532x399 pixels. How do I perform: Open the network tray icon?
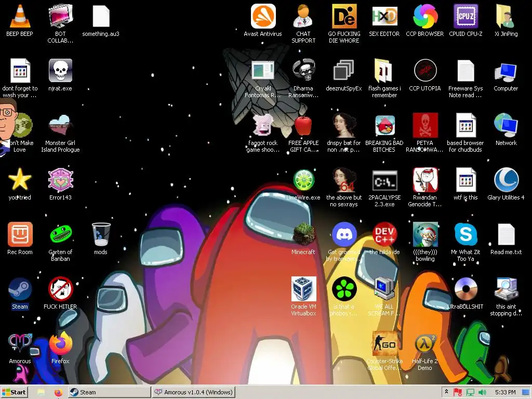click(x=470, y=393)
